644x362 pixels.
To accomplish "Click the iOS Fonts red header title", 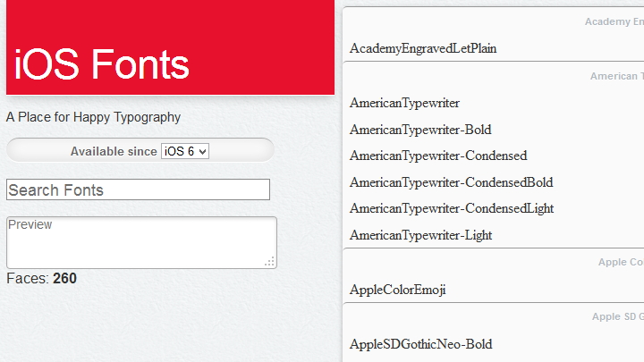I will (x=101, y=64).
